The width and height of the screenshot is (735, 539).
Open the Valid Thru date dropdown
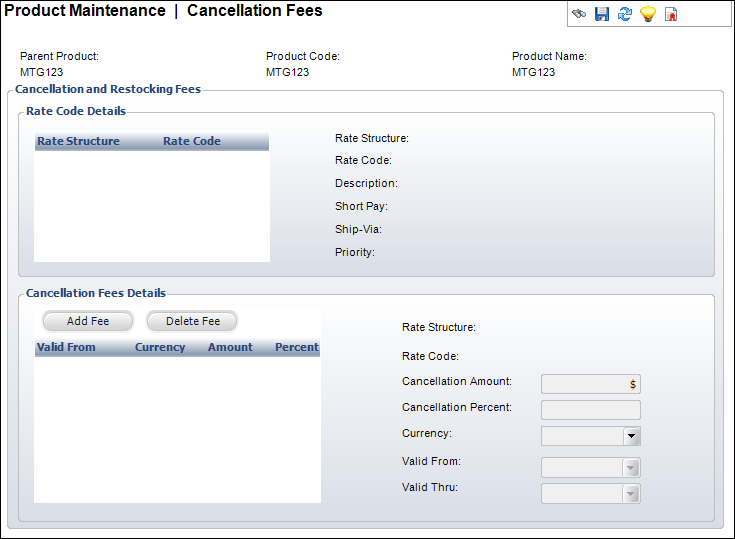click(631, 494)
